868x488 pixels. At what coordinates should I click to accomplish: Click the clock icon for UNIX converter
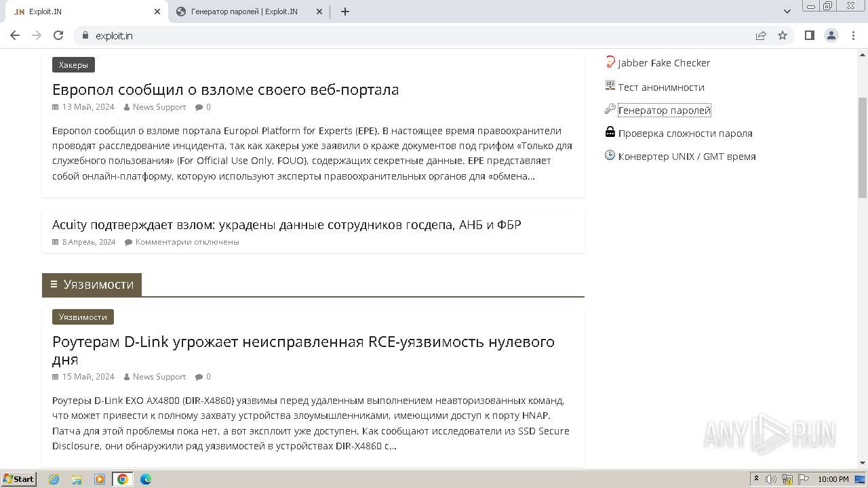610,155
